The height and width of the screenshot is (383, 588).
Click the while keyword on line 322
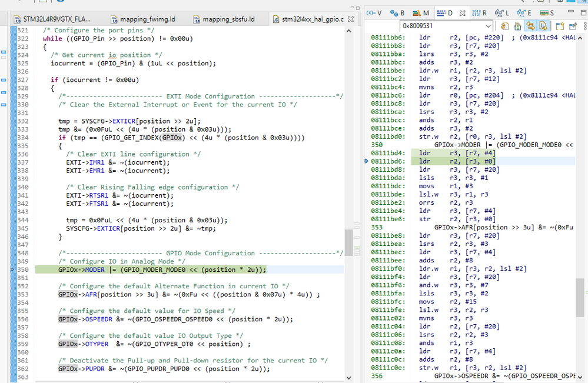(x=52, y=39)
